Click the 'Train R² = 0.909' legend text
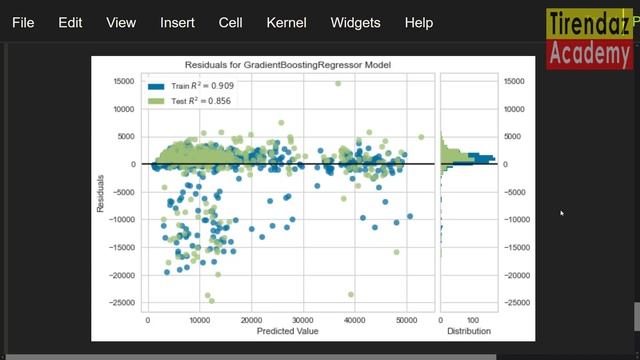This screenshot has width=640, height=360. pos(202,86)
